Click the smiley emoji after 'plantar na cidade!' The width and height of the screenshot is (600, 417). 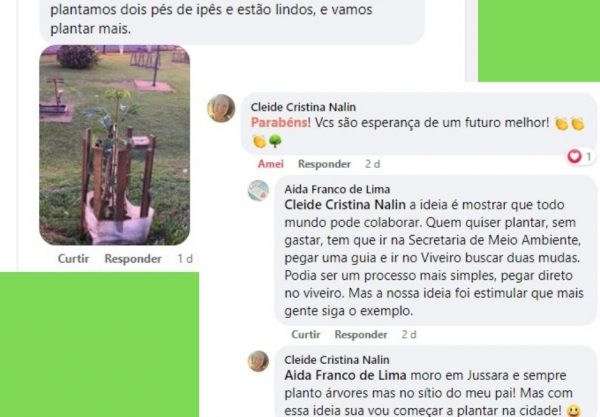(574, 411)
